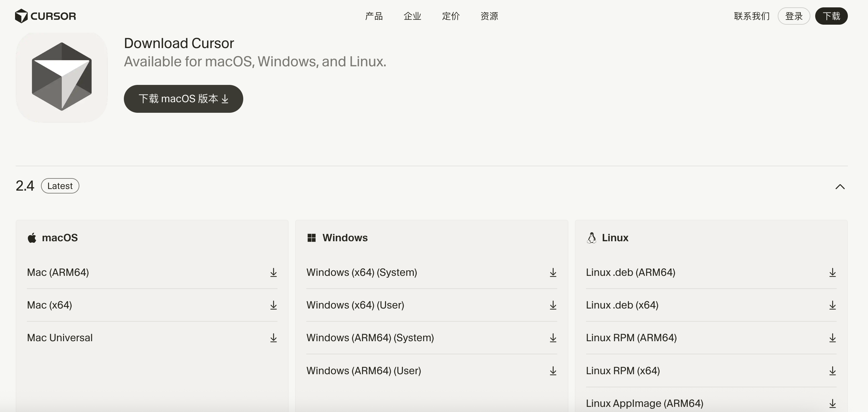Click the 下载 macOS 版本 button
The width and height of the screenshot is (868, 412).
click(183, 99)
